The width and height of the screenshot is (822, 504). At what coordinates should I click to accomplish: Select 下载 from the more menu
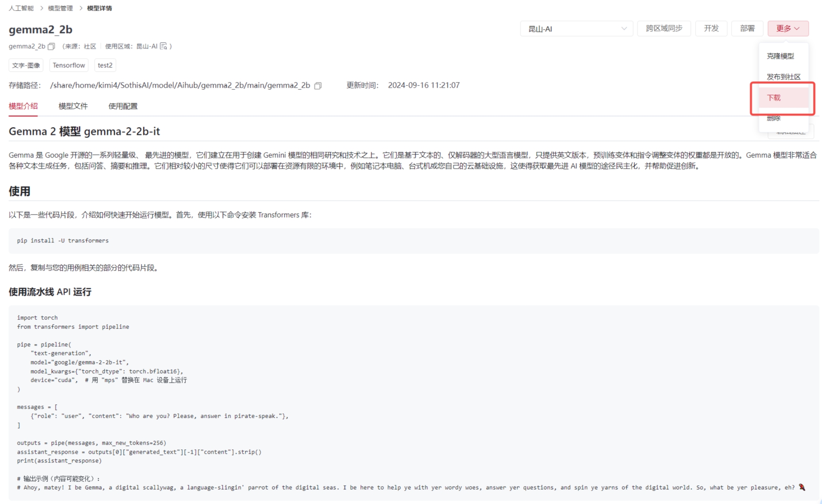click(x=774, y=98)
